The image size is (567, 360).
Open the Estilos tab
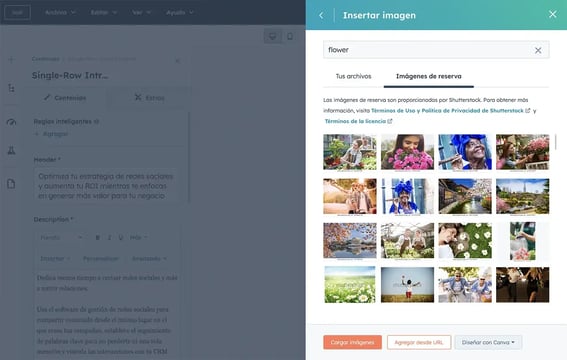click(x=149, y=98)
